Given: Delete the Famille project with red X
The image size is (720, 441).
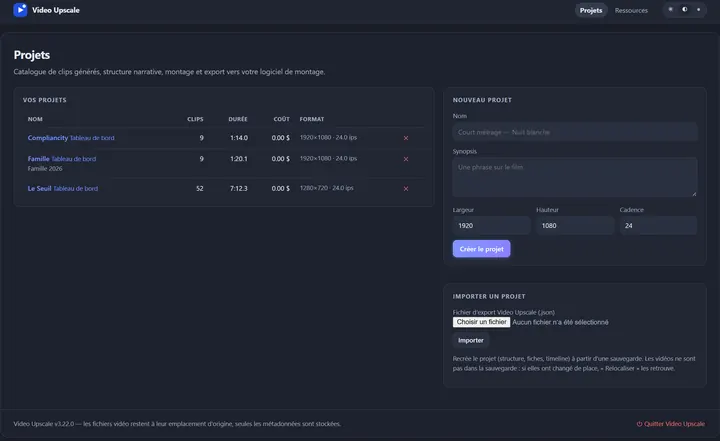Looking at the screenshot, I should click(406, 159).
